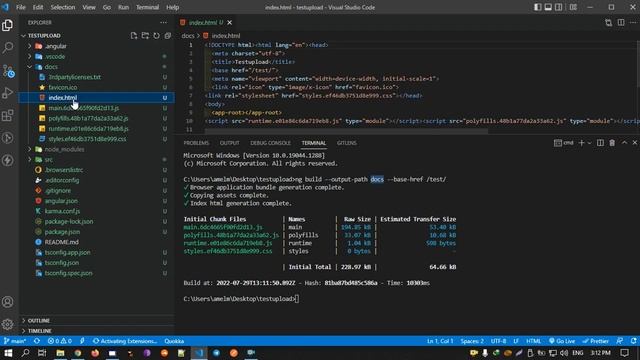Open Explorer views and more actions menu
The height and width of the screenshot is (360, 640).
[x=163, y=22]
